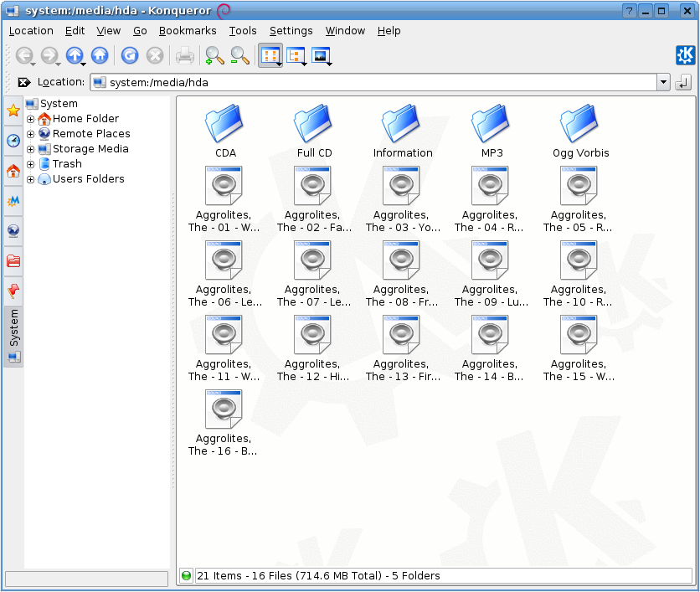Viewport: 700px width, 592px height.
Task: Open the Network sidebar globe tab
Action: [13, 231]
